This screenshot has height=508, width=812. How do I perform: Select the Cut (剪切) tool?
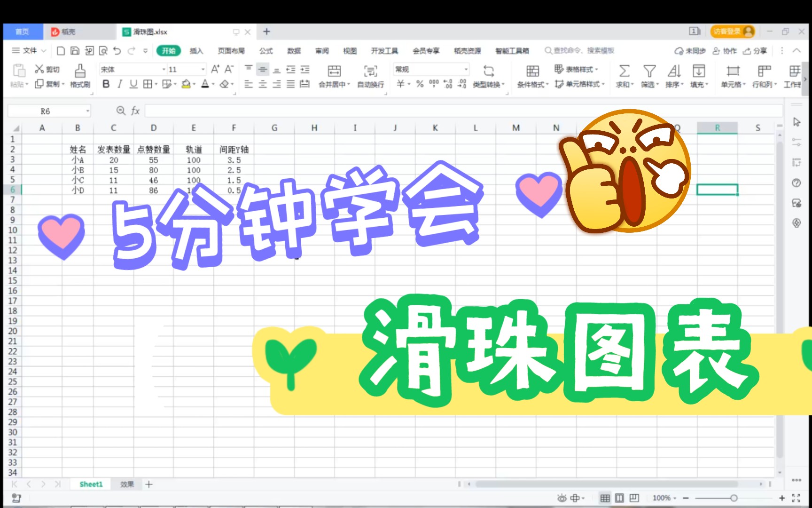click(47, 69)
